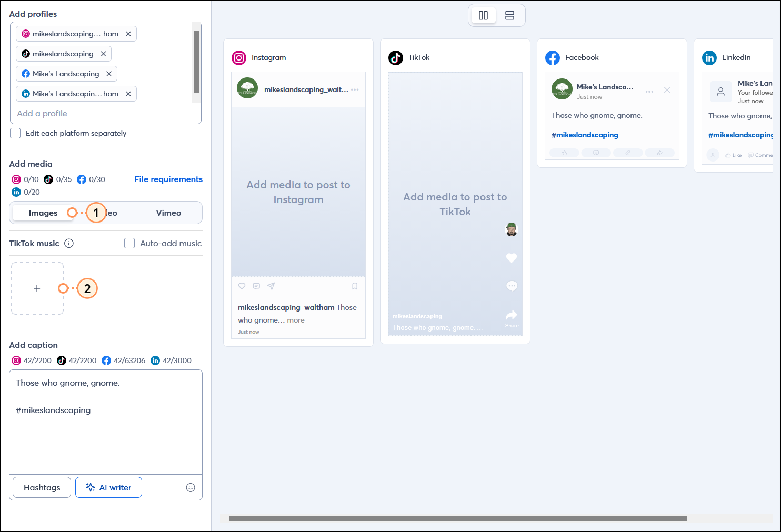Image resolution: width=781 pixels, height=532 pixels.
Task: Enable Auto-add music for TikTok
Action: tap(129, 243)
